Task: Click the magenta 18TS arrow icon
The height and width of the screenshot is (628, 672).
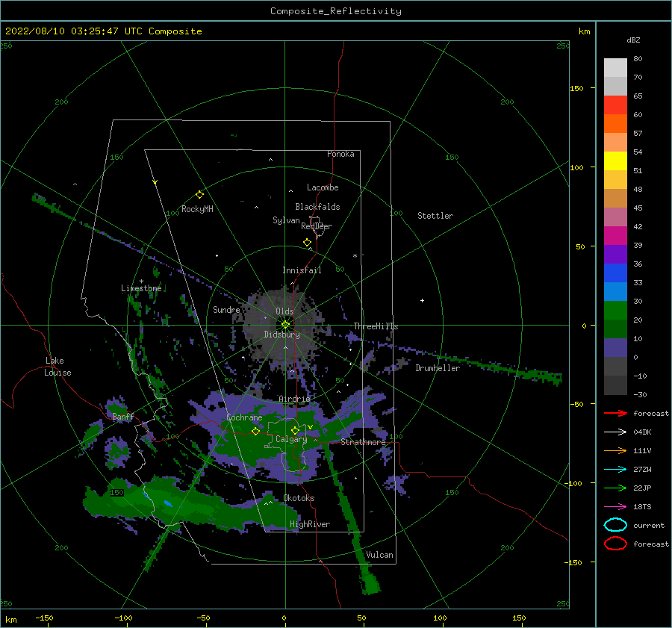Action: click(615, 507)
